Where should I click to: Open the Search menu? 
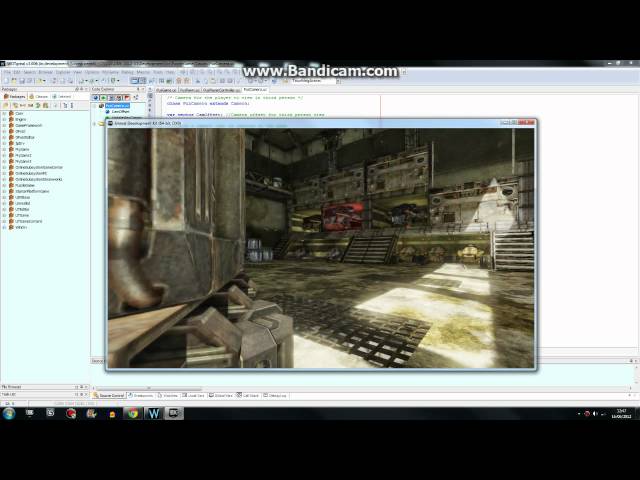point(30,72)
